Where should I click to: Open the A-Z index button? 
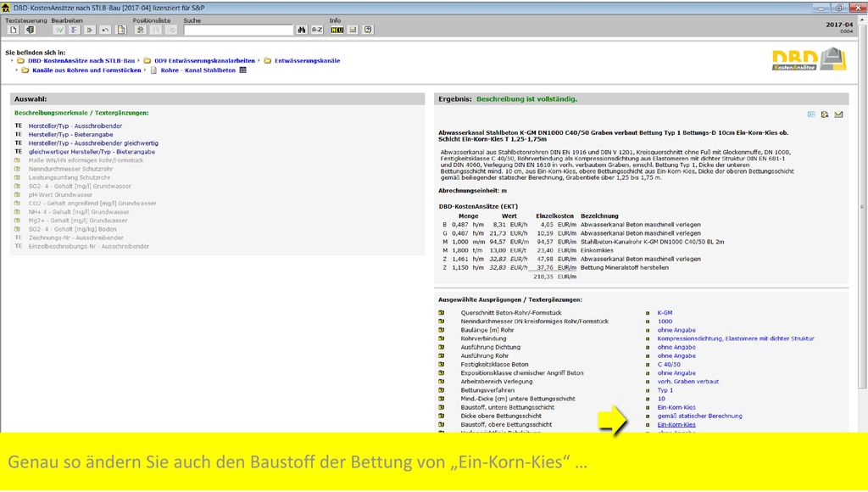317,30
